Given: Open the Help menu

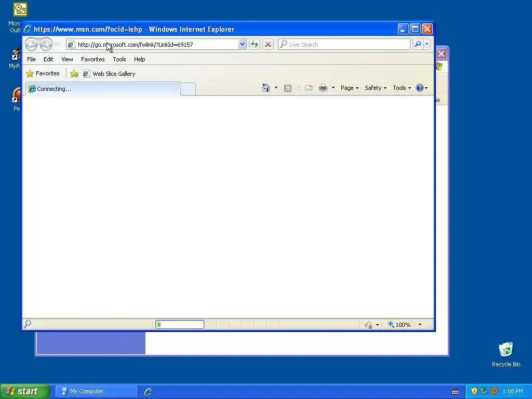Looking at the screenshot, I should point(139,59).
